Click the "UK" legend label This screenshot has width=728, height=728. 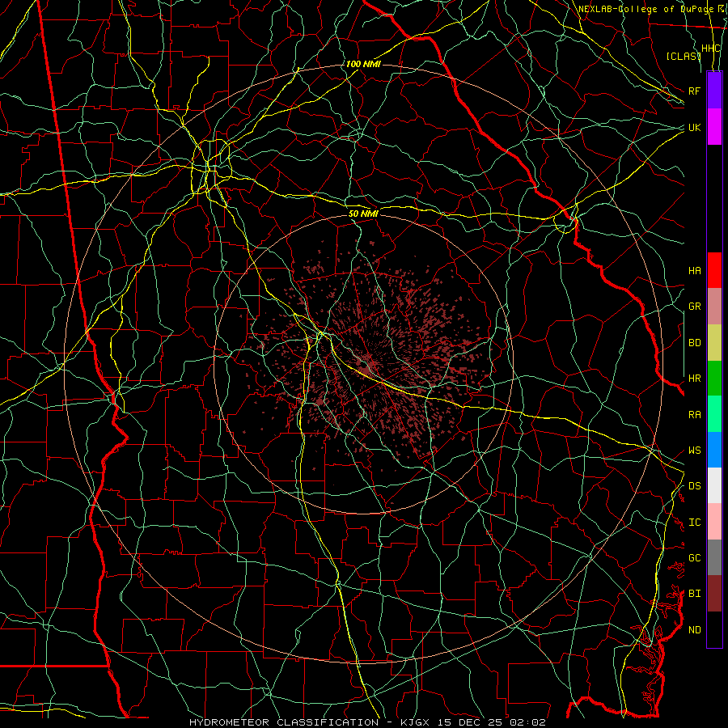tap(694, 127)
